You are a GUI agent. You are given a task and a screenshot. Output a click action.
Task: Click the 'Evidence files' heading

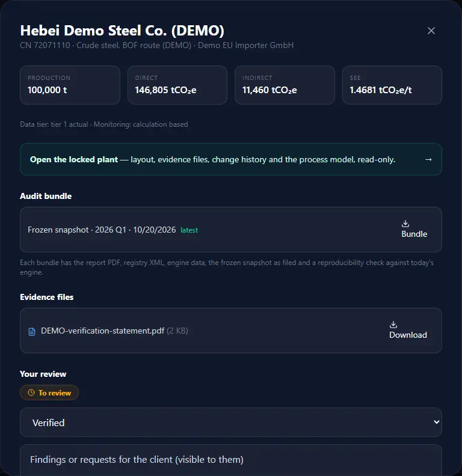(x=47, y=297)
